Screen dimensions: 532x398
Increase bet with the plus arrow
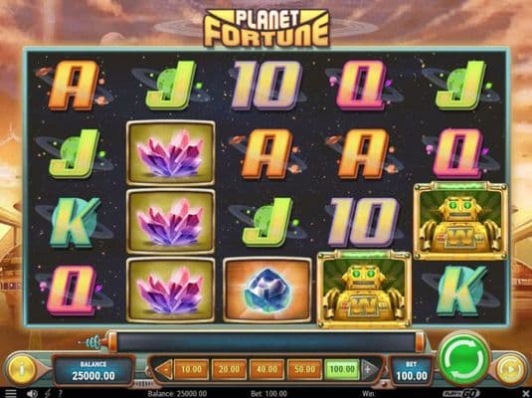click(369, 369)
